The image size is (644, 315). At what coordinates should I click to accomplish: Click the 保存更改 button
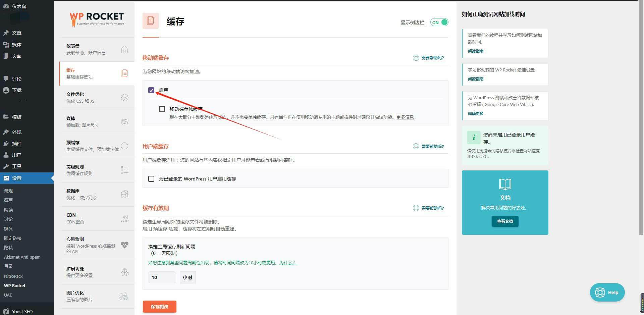pyautogui.click(x=159, y=307)
